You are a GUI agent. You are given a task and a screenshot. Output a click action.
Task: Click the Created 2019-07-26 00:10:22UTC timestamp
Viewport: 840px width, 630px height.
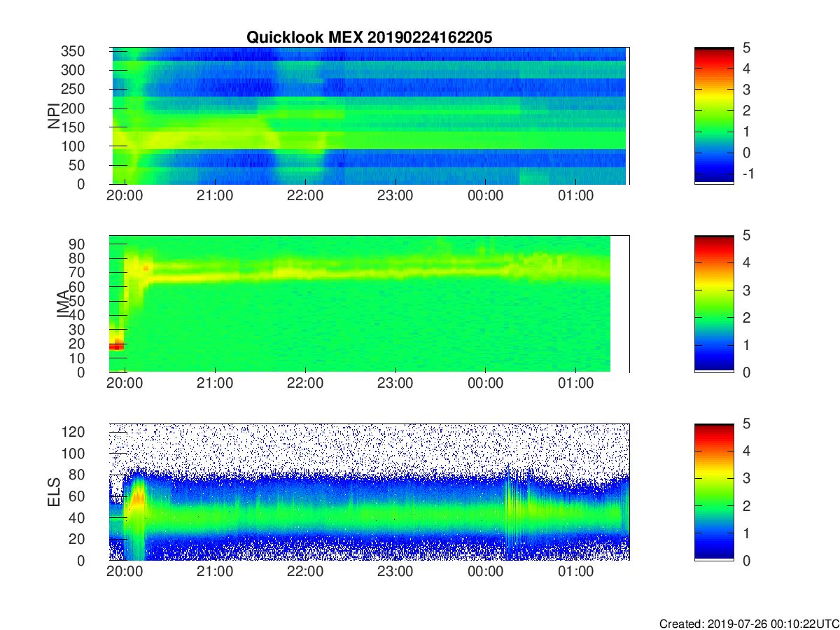point(748,624)
